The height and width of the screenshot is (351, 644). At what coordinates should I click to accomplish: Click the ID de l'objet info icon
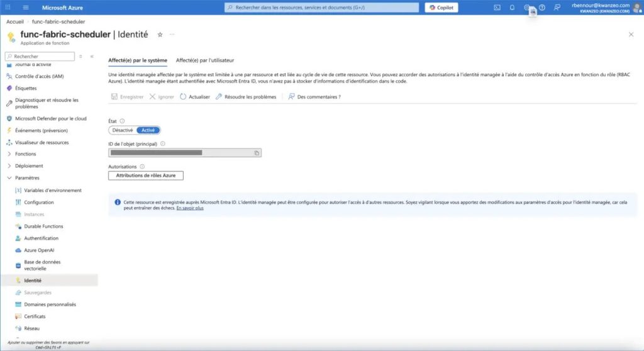click(x=163, y=143)
